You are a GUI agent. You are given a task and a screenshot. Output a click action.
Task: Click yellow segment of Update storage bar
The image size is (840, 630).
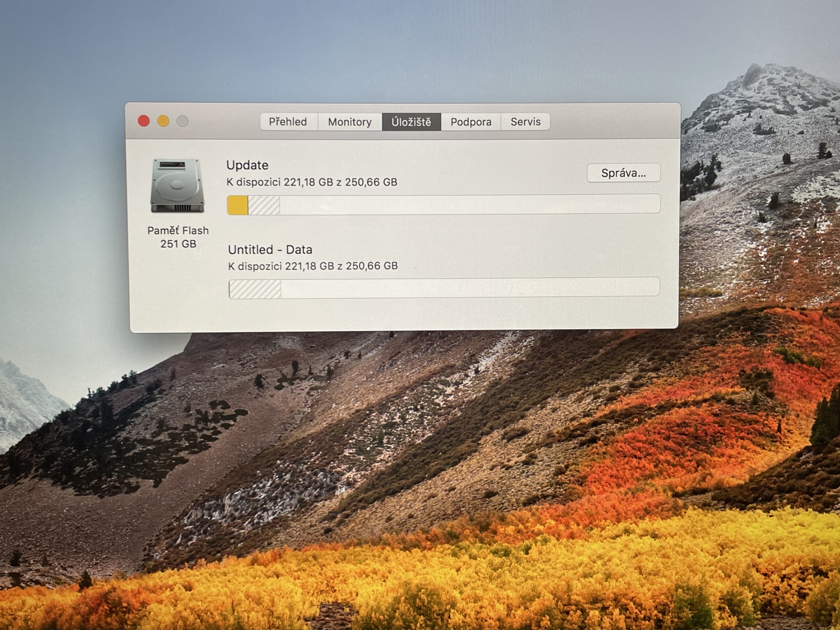pyautogui.click(x=237, y=205)
